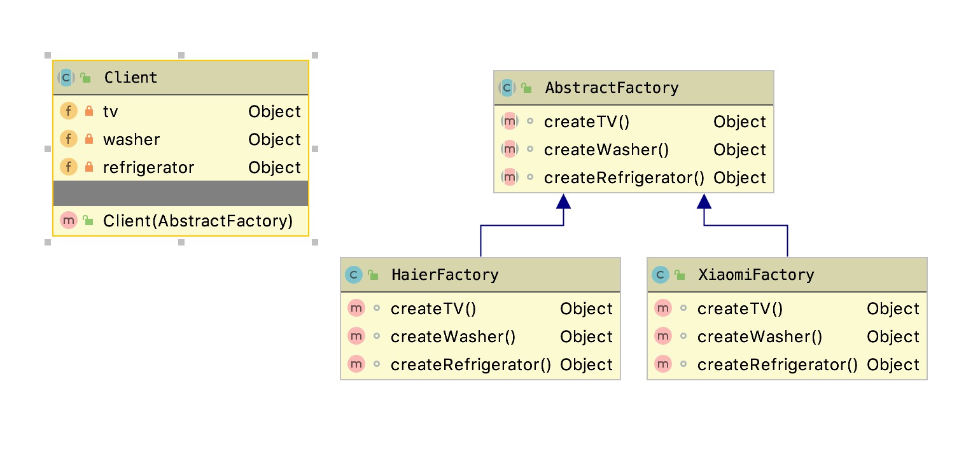The height and width of the screenshot is (449, 980).
Task: Click the inheritance arrowhead from HaierFactory into AbstractFactory
Action: (x=564, y=202)
